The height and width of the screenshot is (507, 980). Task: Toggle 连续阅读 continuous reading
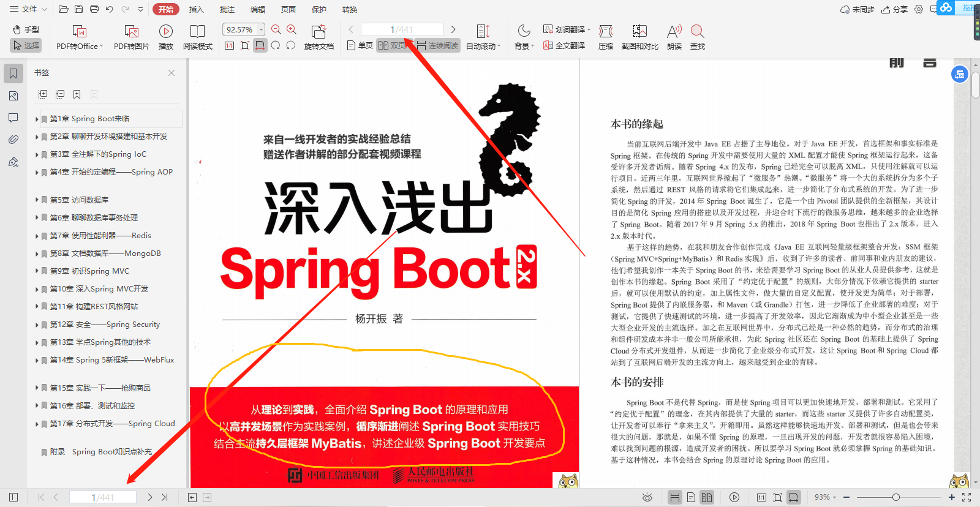pos(437,46)
